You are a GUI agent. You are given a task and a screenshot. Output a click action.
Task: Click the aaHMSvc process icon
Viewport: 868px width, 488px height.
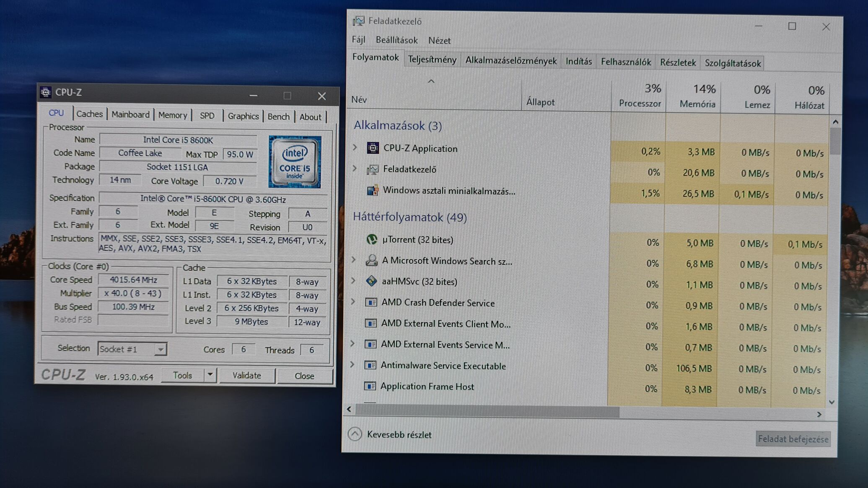coord(371,281)
